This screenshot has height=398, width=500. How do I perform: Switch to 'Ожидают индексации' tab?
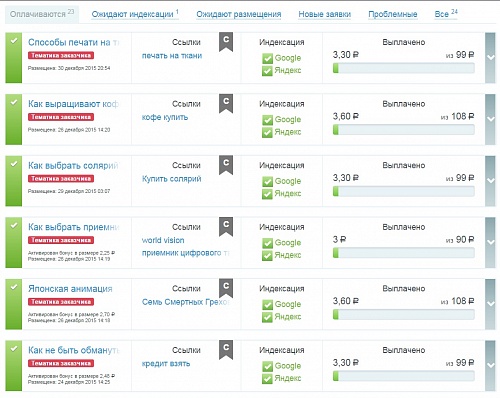click(x=135, y=14)
